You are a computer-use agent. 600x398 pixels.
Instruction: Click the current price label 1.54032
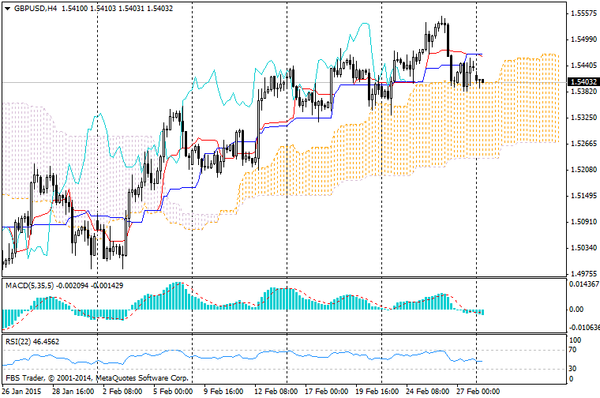(x=584, y=82)
